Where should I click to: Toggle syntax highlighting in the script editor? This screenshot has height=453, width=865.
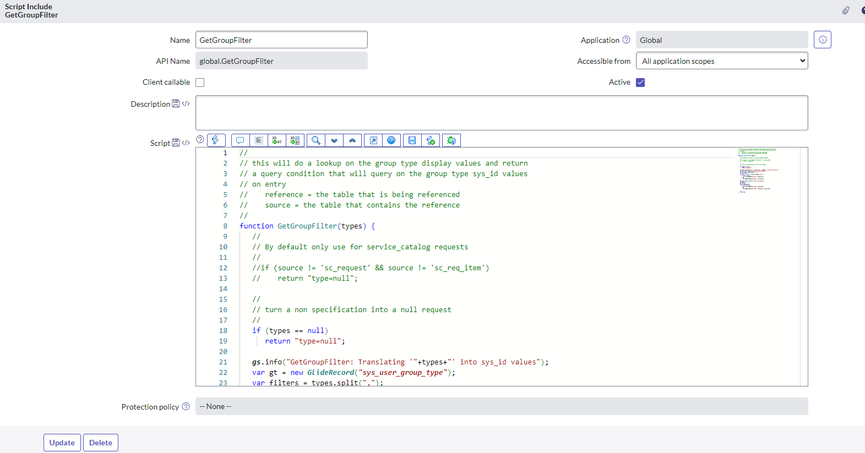pos(216,140)
